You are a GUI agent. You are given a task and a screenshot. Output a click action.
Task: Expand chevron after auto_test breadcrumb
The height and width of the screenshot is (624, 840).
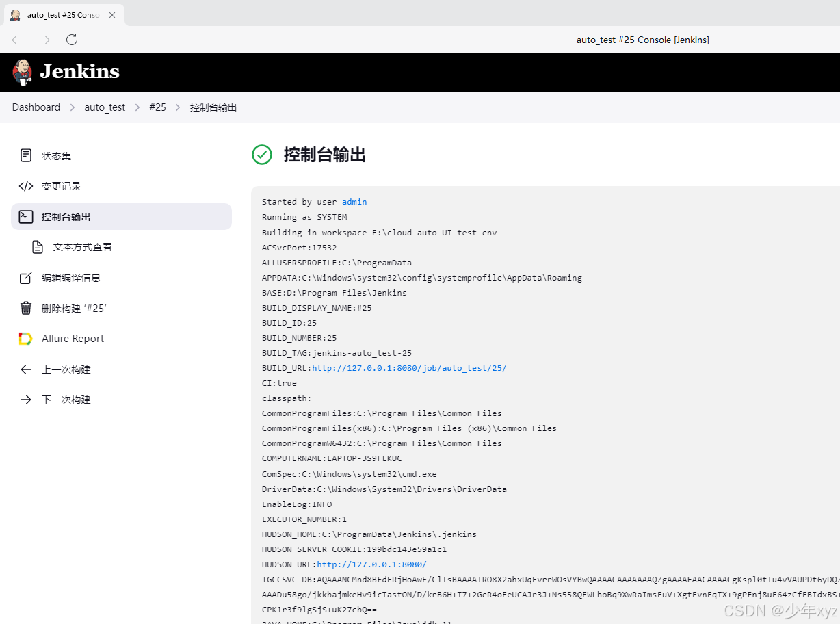tap(137, 107)
